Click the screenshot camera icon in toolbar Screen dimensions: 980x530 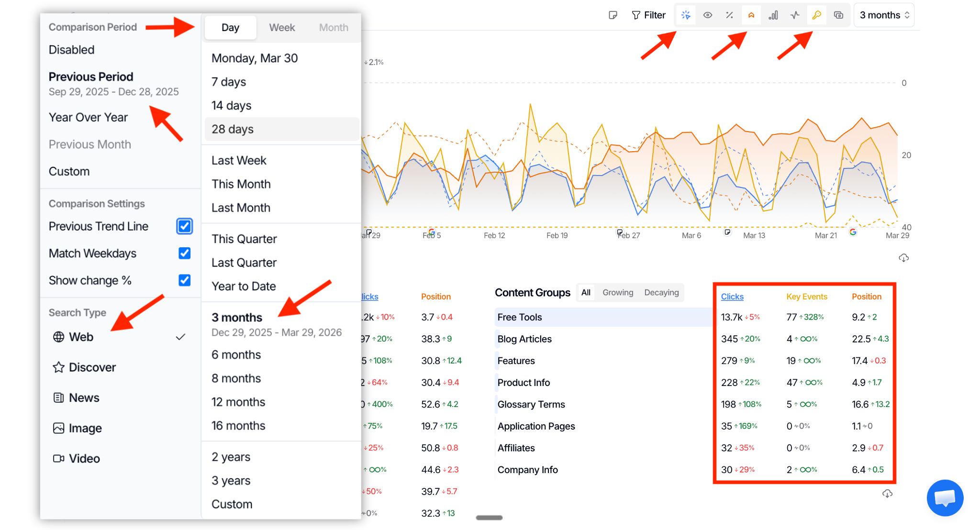coord(838,15)
